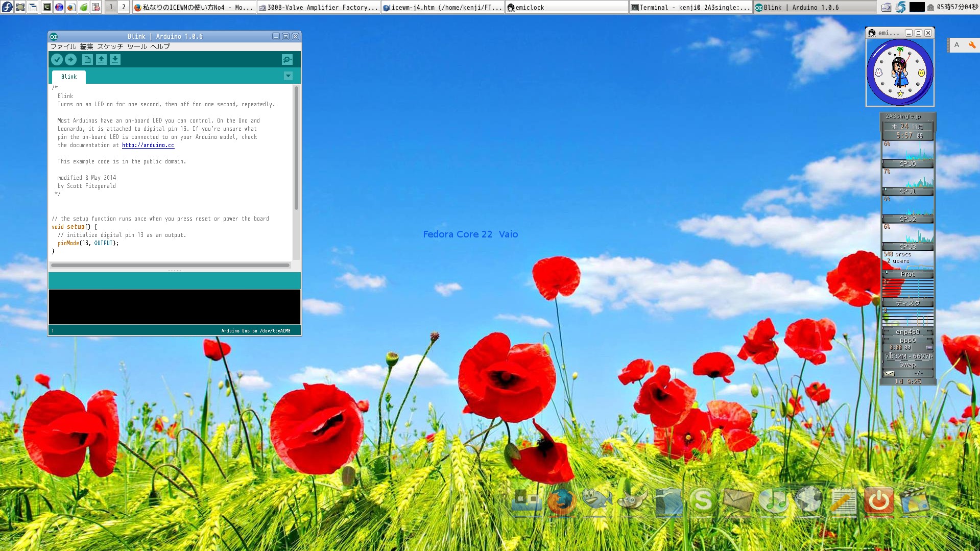Click the CPU0 activity graph in gkrellm
The width and height of the screenshot is (980, 551).
pyautogui.click(x=907, y=152)
